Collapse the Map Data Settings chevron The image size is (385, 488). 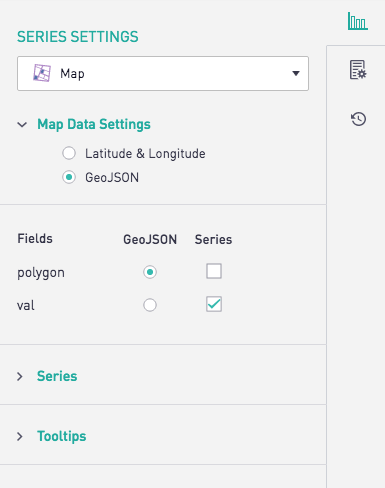click(22, 125)
